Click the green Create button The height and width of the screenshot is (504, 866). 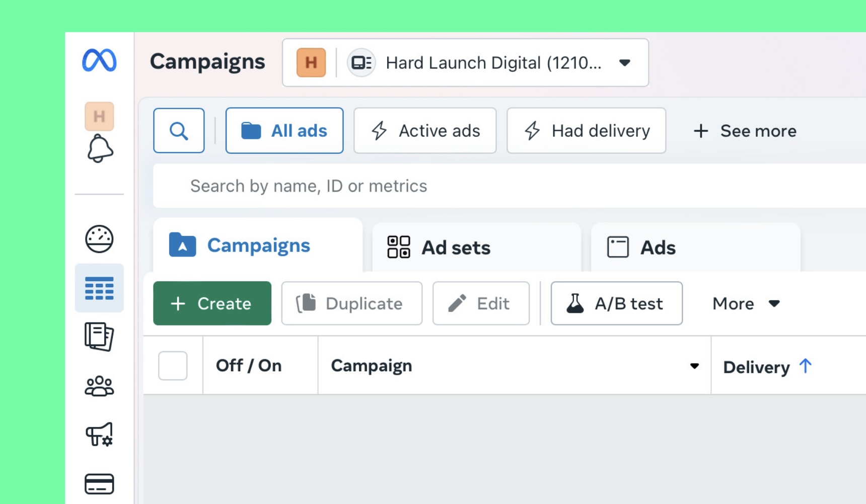pyautogui.click(x=211, y=303)
